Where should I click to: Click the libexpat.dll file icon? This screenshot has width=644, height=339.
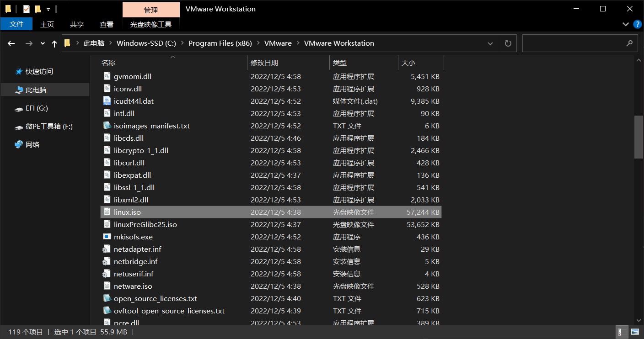107,175
